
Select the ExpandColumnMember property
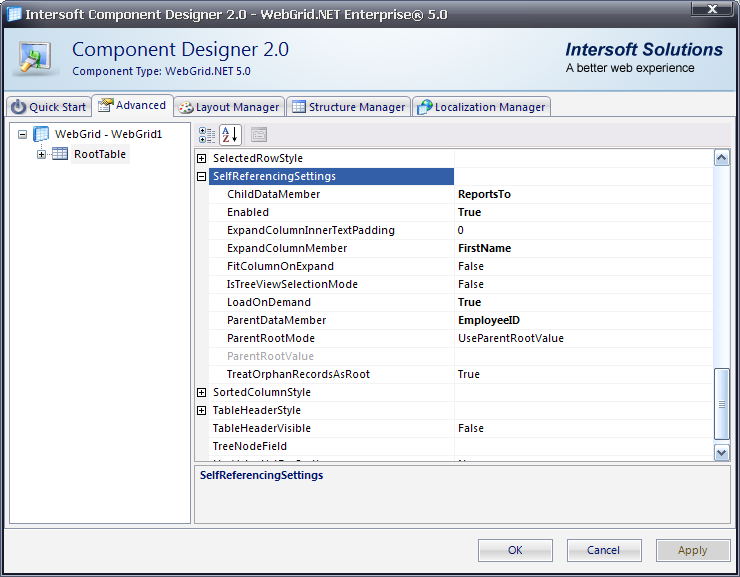pyautogui.click(x=331, y=248)
